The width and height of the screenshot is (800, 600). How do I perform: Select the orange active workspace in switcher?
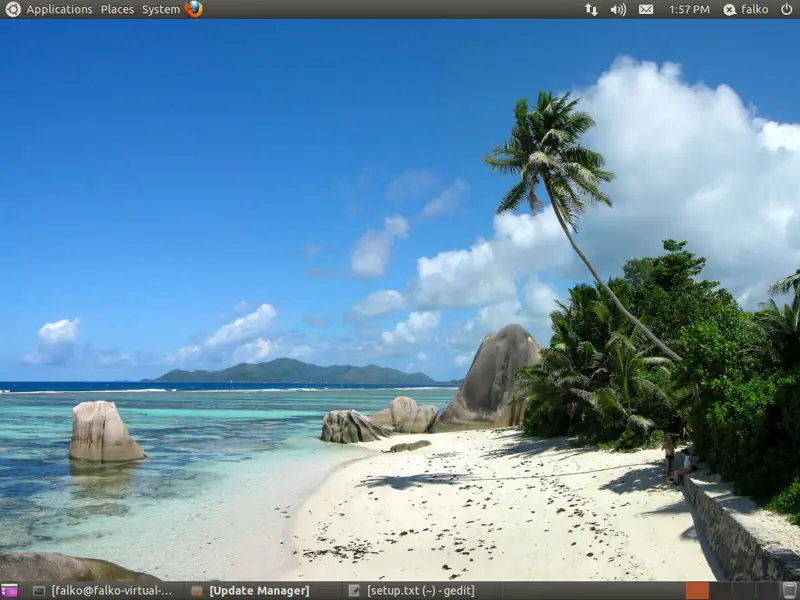[x=697, y=591]
